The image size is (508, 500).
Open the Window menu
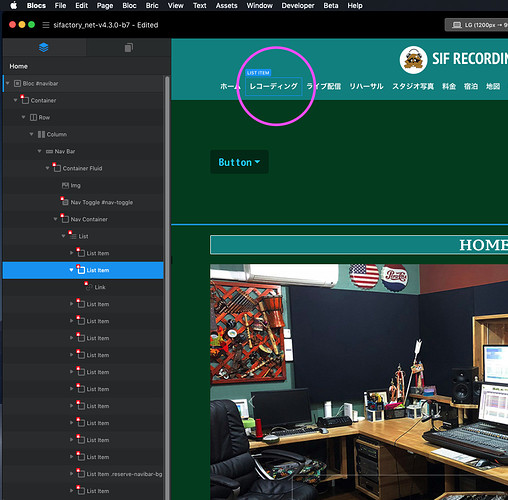(259, 6)
